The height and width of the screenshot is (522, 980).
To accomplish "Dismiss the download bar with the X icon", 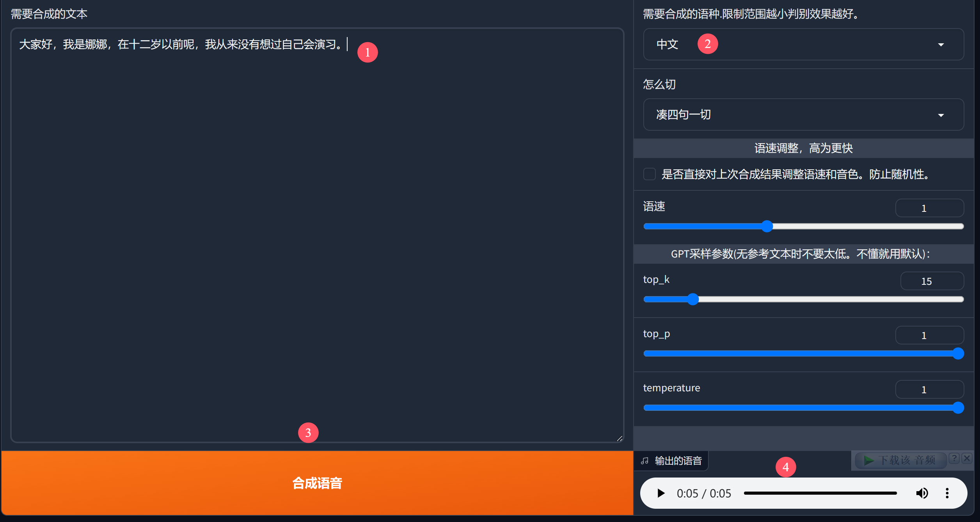I will point(967,458).
